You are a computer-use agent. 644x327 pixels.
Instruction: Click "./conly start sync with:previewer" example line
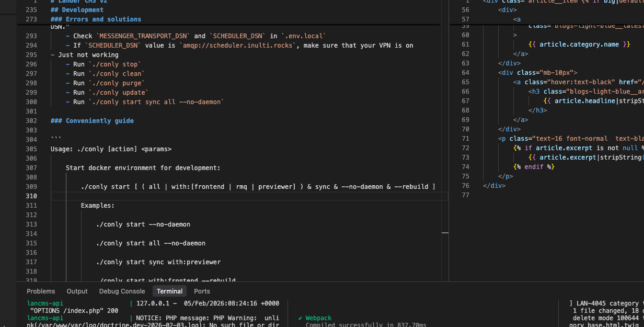click(158, 262)
